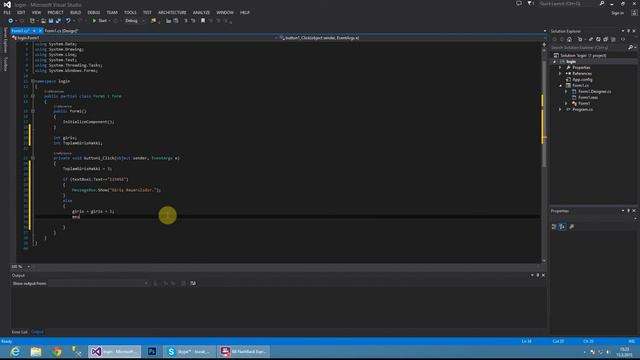Open Photoshop from the taskbar
The width and height of the screenshot is (640, 360).
(x=152, y=351)
